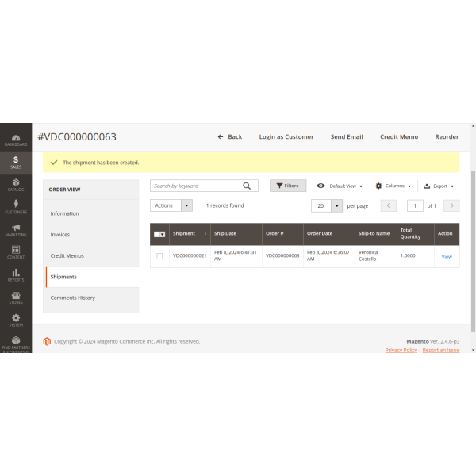This screenshot has width=476, height=476.
Task: Open the Dashboard sidebar icon
Action: 16,140
